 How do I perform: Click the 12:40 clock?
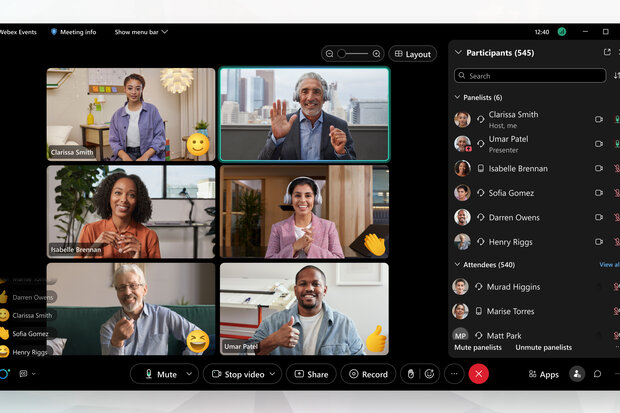(x=542, y=32)
